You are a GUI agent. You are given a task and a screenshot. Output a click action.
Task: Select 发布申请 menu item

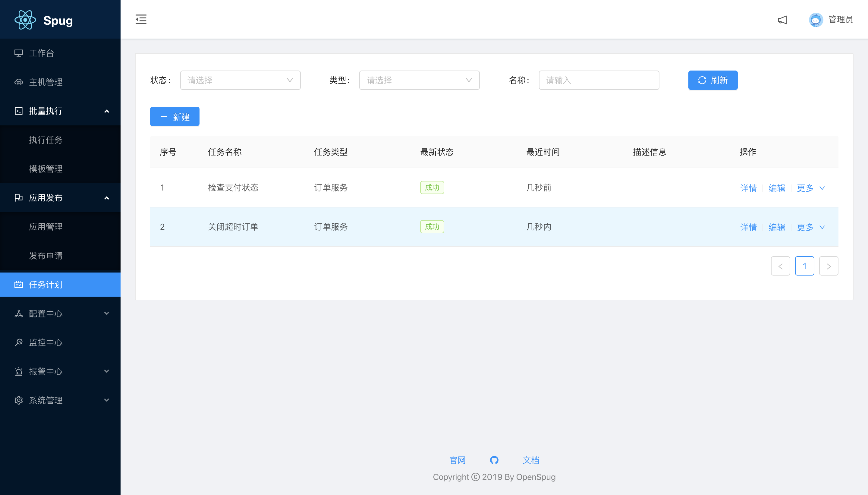(x=46, y=256)
